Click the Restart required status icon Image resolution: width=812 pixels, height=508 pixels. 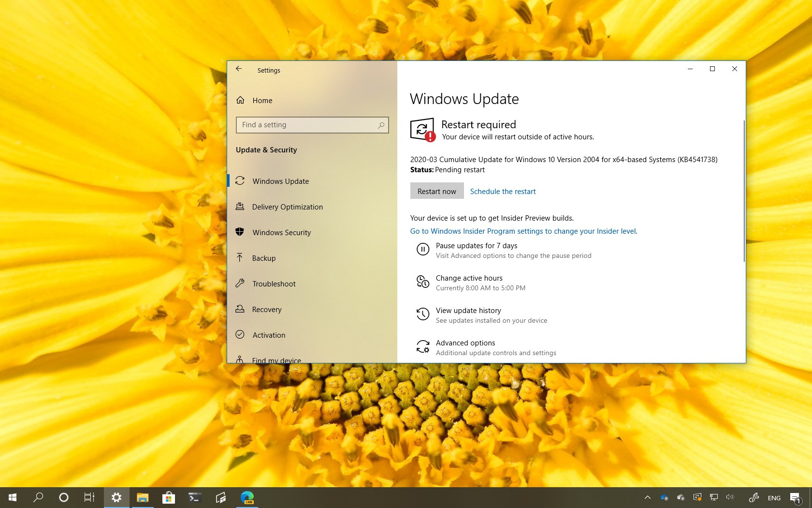pos(422,130)
